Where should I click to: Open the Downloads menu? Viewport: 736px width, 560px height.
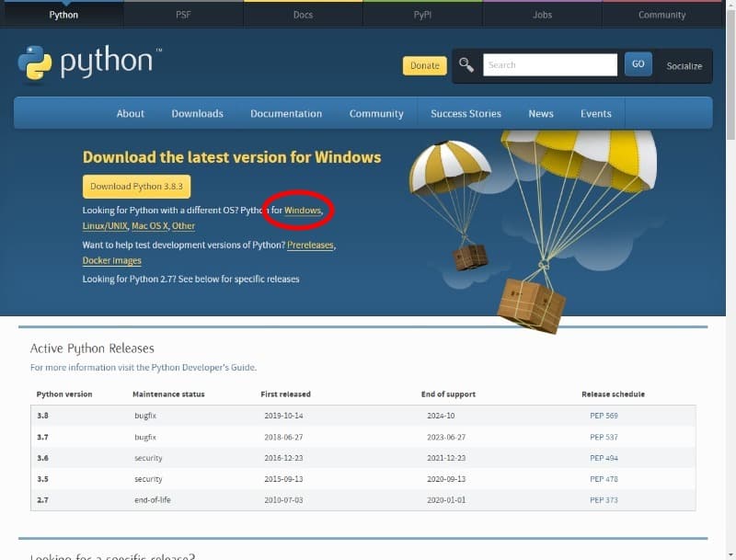tap(197, 113)
